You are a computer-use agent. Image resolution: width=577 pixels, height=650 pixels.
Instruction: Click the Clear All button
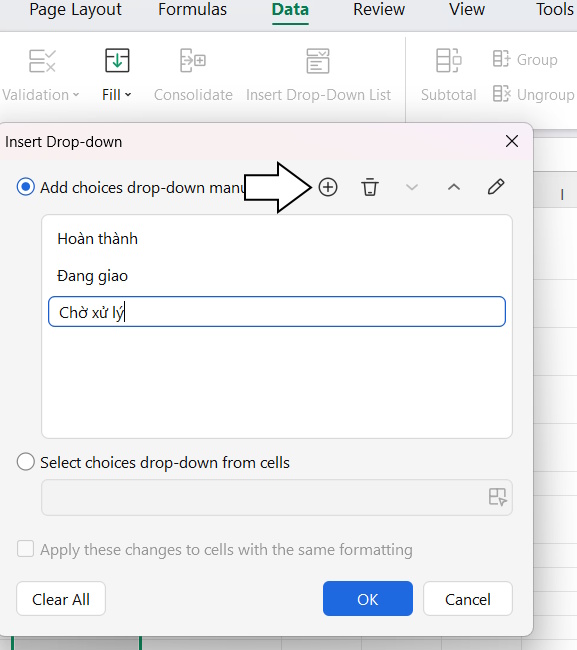click(x=61, y=599)
